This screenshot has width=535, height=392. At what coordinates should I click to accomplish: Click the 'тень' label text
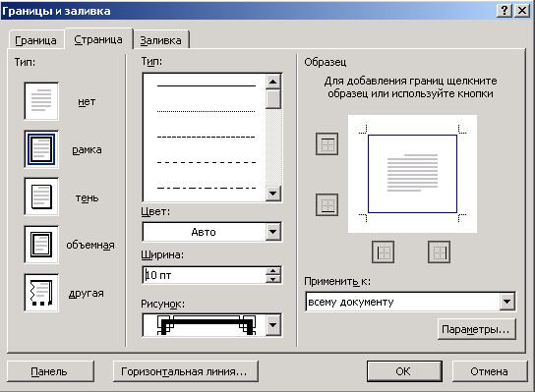87,198
